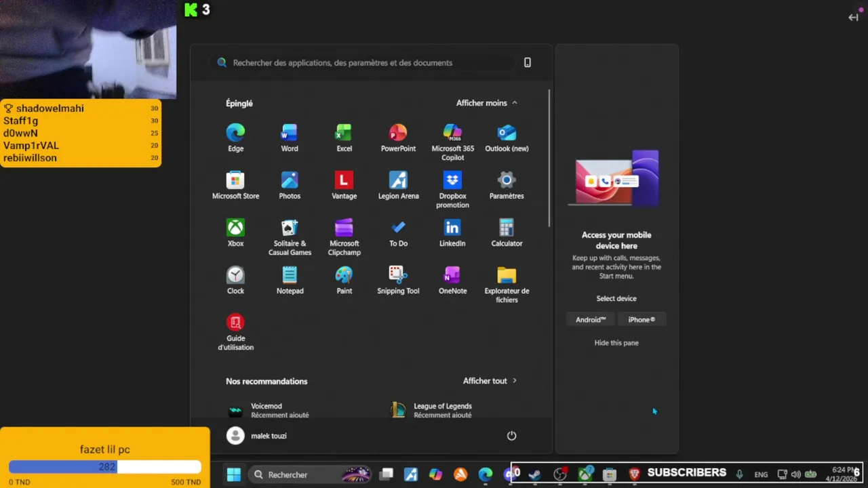Click rebiiwillson in the leaderboard

tap(30, 158)
